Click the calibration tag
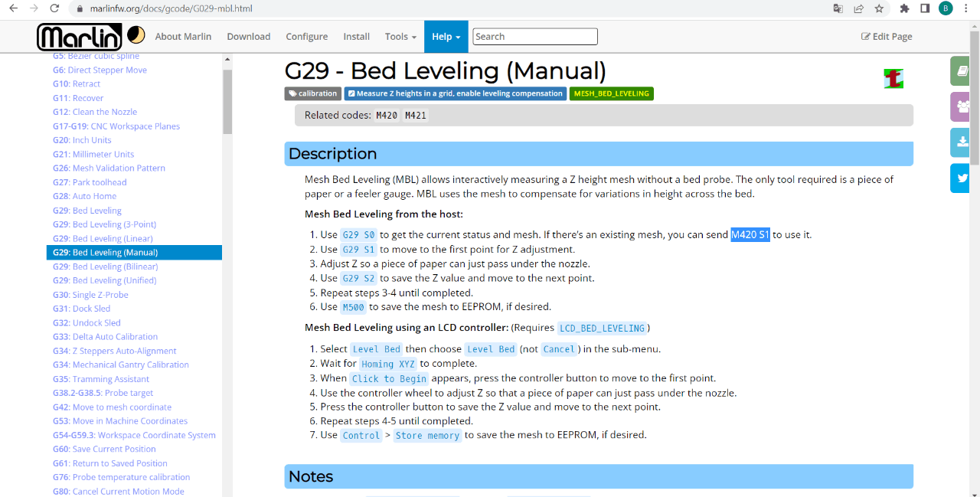Viewport: 980px width, 497px height. coord(312,93)
